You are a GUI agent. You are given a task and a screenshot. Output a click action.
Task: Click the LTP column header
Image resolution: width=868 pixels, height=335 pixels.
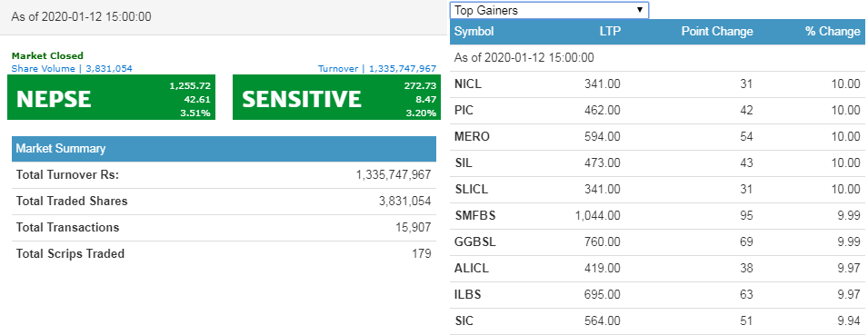pyautogui.click(x=610, y=32)
